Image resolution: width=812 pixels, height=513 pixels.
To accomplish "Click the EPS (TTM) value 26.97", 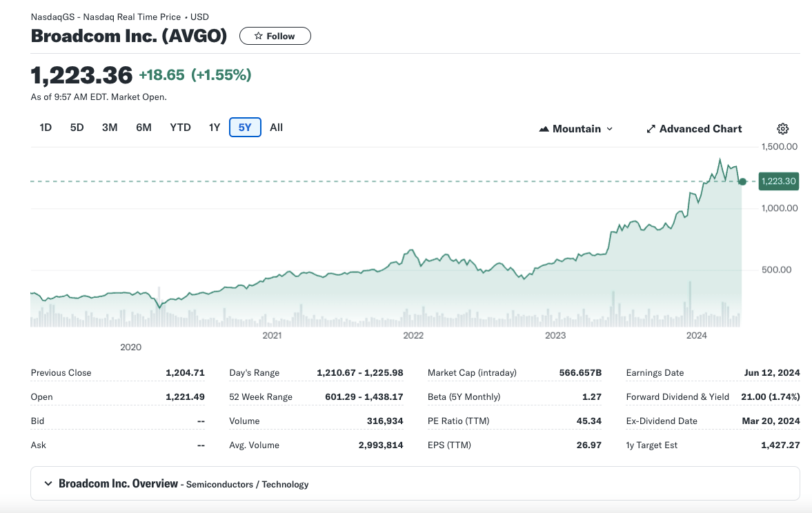I will click(x=588, y=445).
